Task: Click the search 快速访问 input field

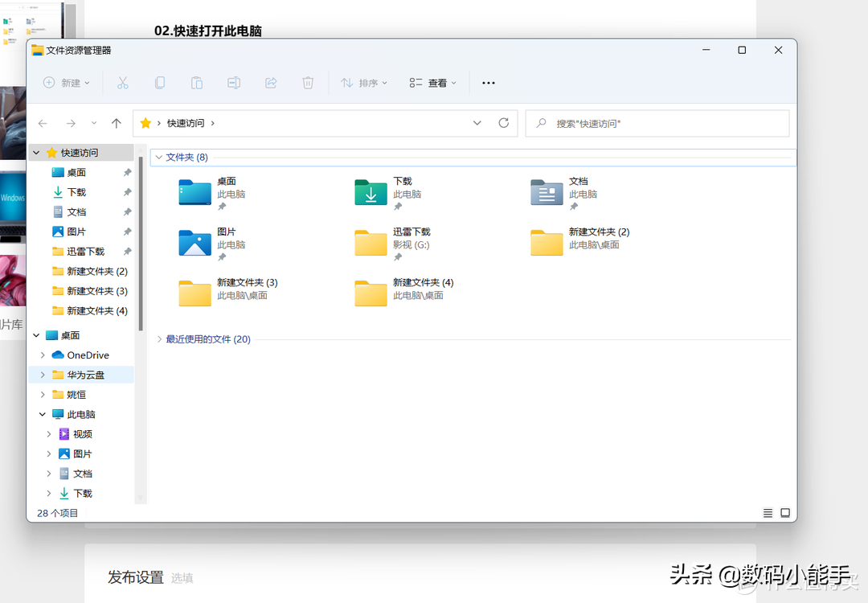Action: pos(657,124)
